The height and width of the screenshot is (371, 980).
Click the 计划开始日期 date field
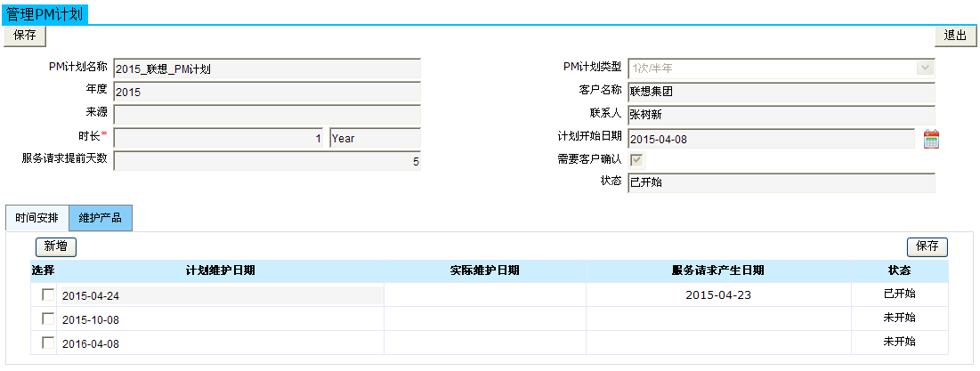tap(771, 139)
